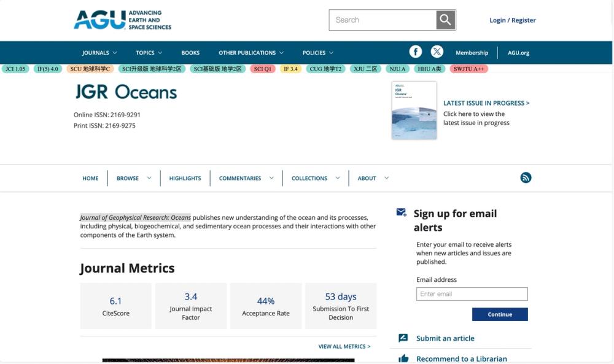Image resolution: width=614 pixels, height=364 pixels.
Task: Click the email alerts envelope icon
Action: (402, 212)
